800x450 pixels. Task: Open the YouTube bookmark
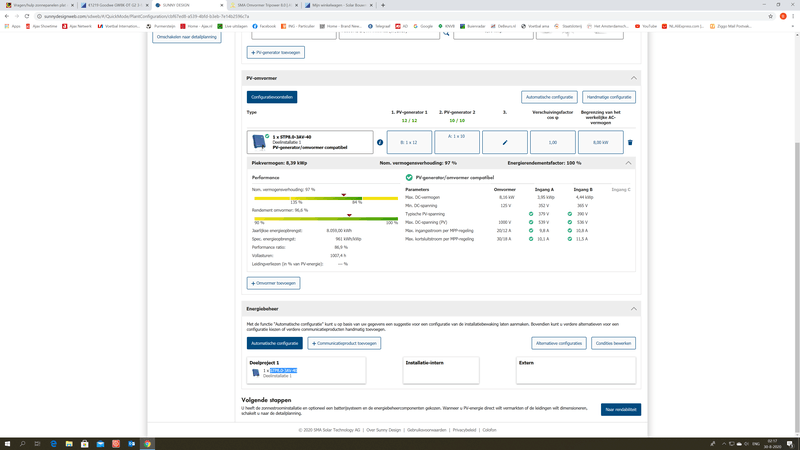[645, 26]
